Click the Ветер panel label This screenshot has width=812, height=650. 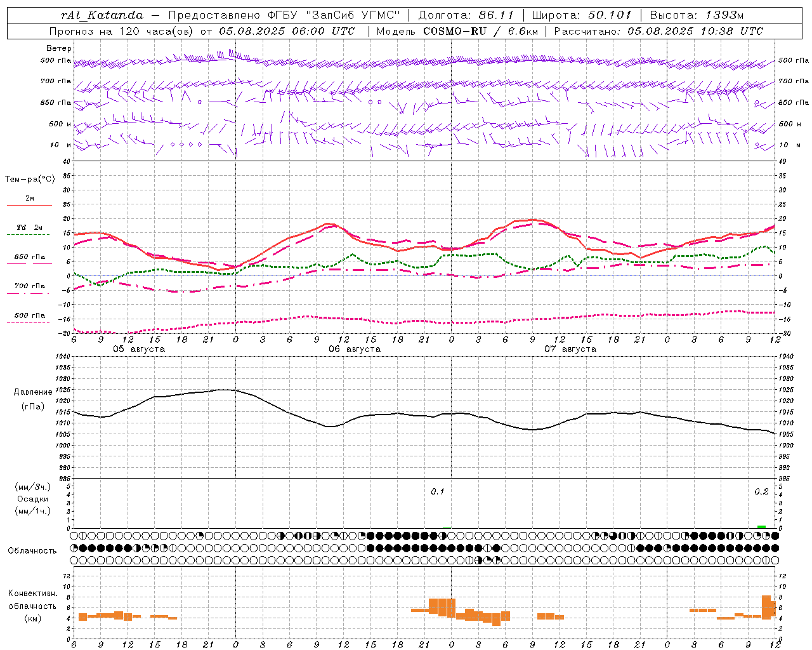(x=59, y=48)
